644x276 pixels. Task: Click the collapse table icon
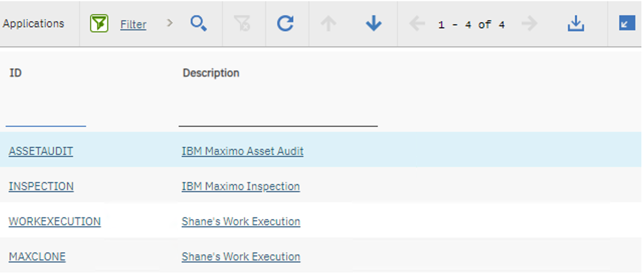click(627, 23)
